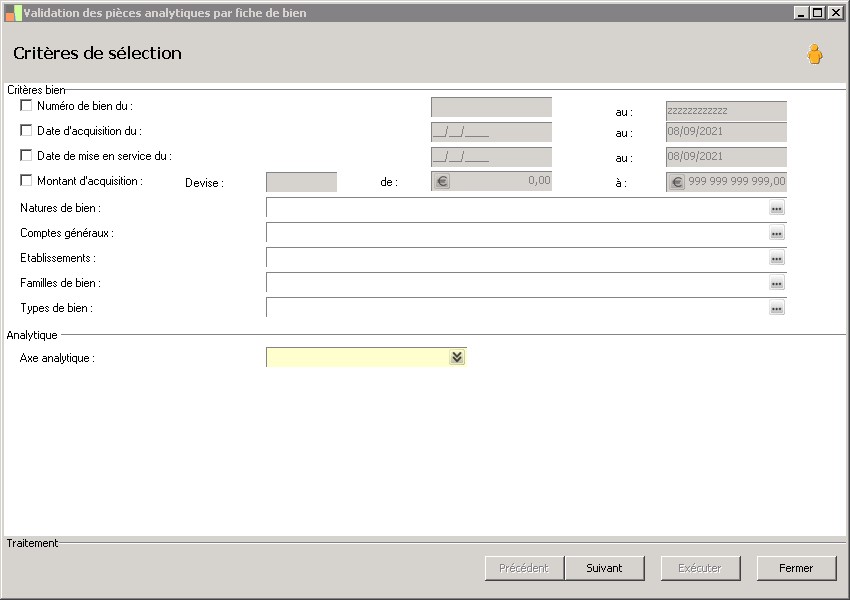Toggle the Montant d'acquisition checkbox

26,180
